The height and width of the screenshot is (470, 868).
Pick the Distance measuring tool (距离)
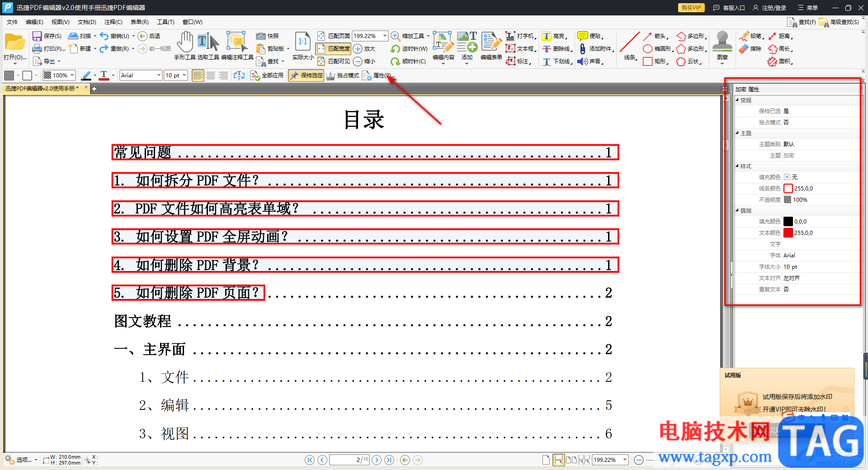click(780, 36)
